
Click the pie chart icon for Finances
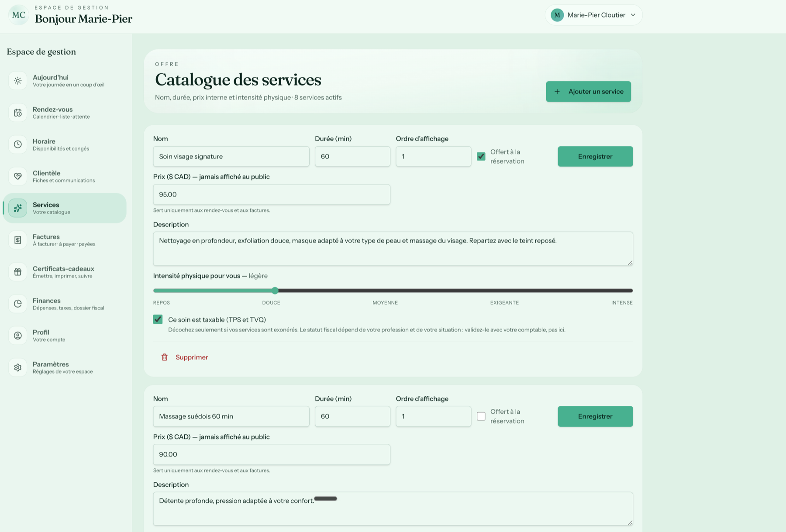(18, 304)
